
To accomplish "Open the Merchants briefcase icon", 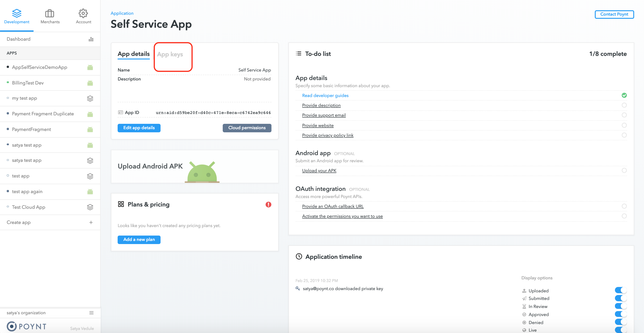I will pos(50,13).
